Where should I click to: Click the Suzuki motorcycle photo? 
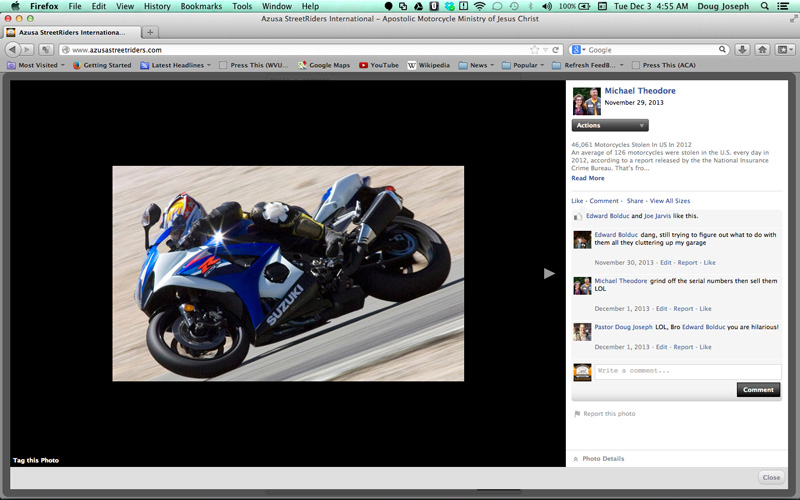288,273
